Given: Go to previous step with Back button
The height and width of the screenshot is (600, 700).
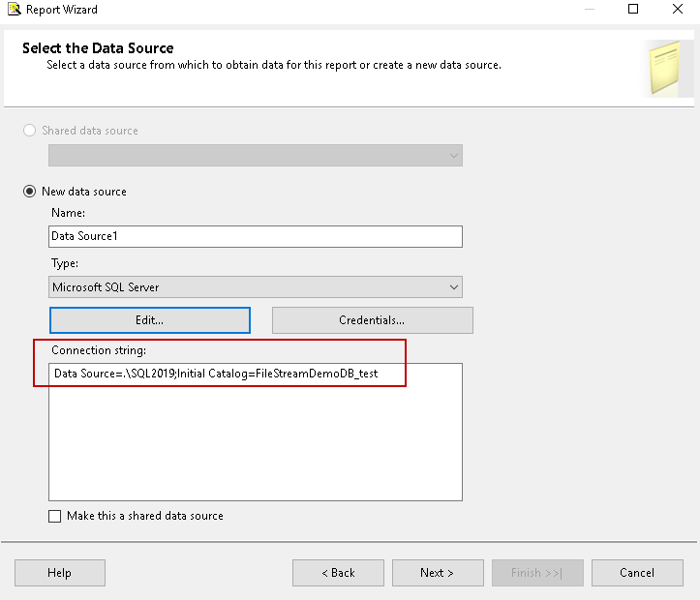Looking at the screenshot, I should click(x=338, y=573).
